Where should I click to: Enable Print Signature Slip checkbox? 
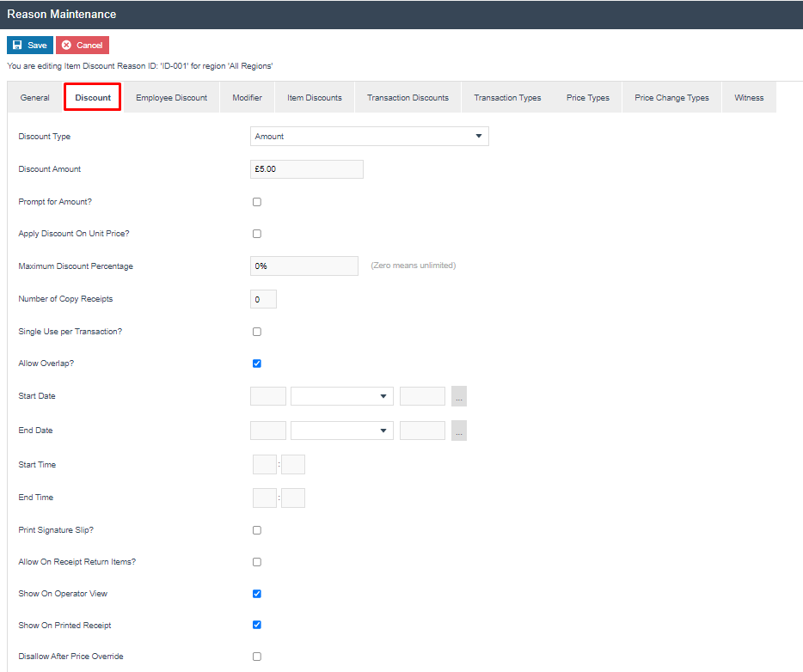coord(257,530)
